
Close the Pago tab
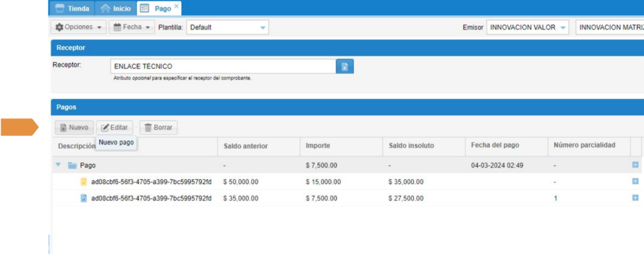(176, 8)
